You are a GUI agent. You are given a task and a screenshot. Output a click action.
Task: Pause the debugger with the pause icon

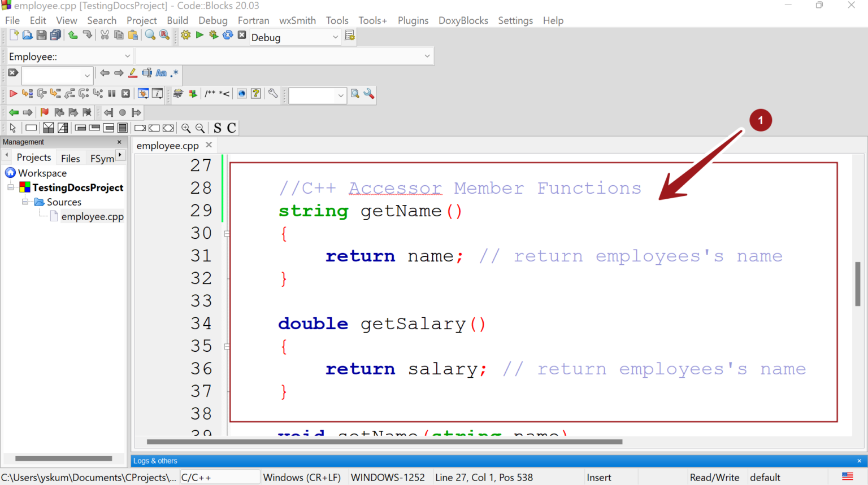(112, 93)
